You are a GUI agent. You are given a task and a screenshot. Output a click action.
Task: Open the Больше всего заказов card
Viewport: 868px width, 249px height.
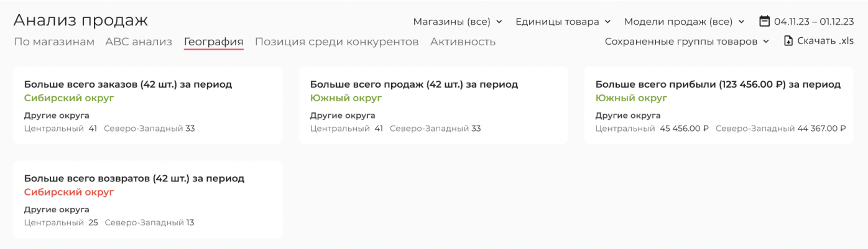148,106
